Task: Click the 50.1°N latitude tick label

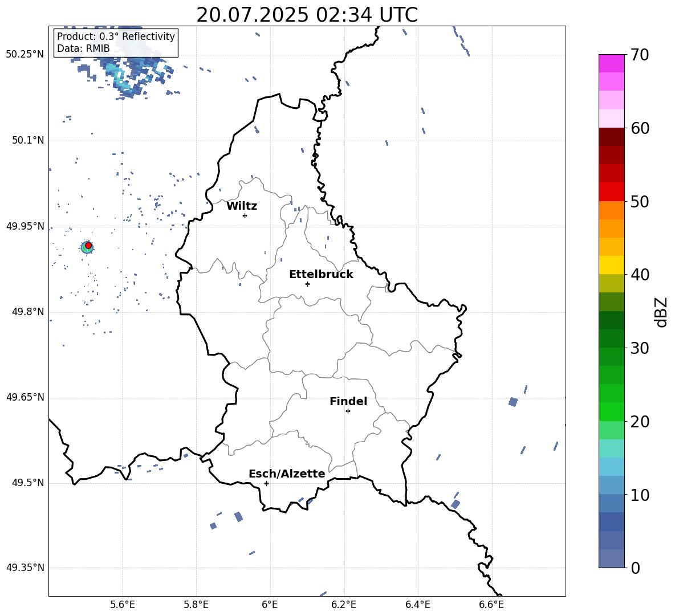Action: pyautogui.click(x=28, y=141)
